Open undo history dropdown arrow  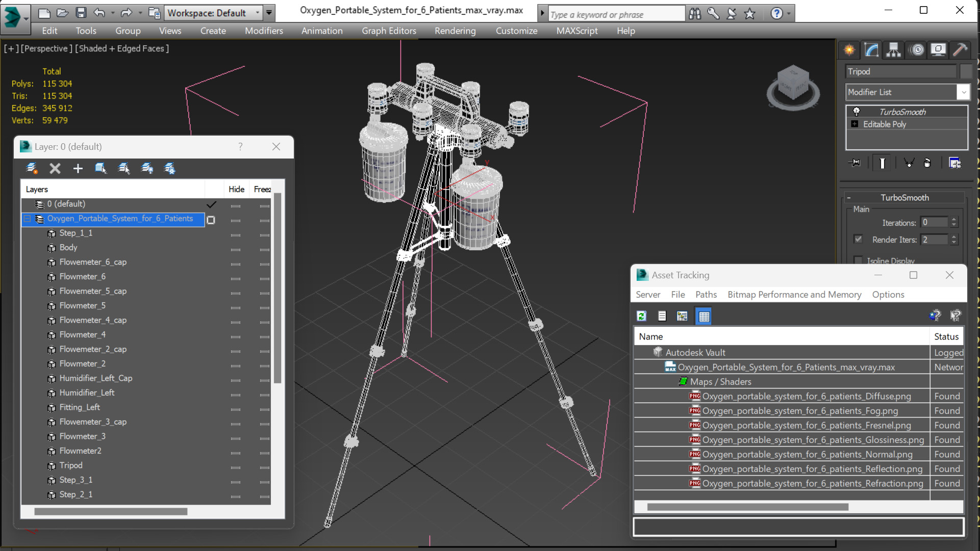pyautogui.click(x=112, y=13)
